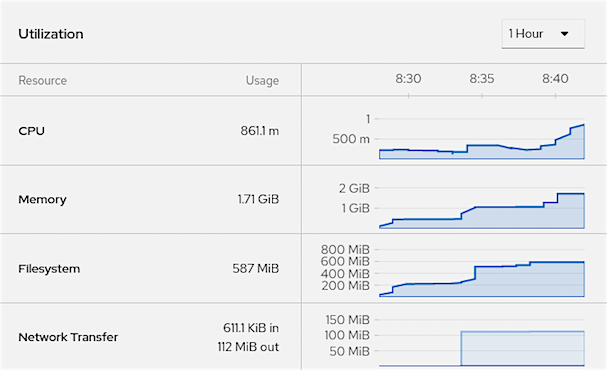Click the Network Transfer graph
The height and width of the screenshot is (370, 607).
point(482,348)
